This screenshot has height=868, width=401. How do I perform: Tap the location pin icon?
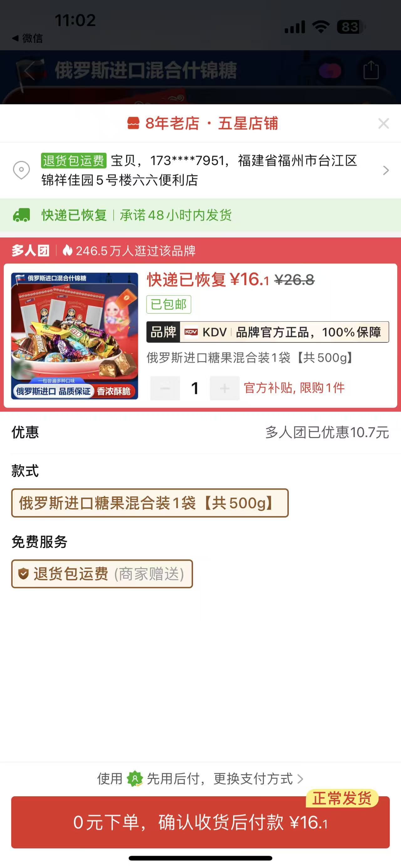coord(21,170)
